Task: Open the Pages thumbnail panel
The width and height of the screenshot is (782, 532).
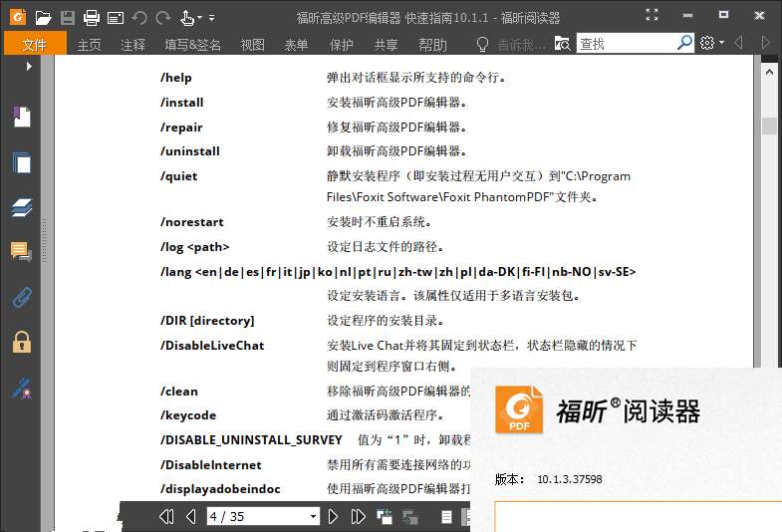Action: (21, 162)
